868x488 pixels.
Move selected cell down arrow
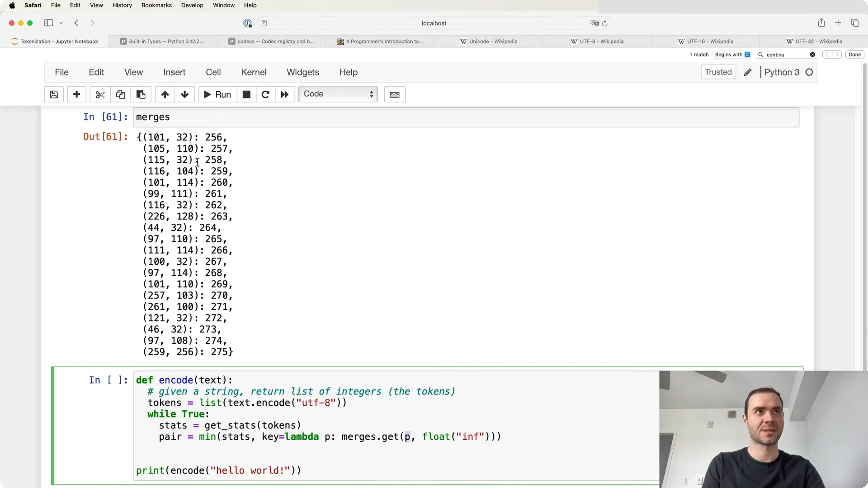185,94
